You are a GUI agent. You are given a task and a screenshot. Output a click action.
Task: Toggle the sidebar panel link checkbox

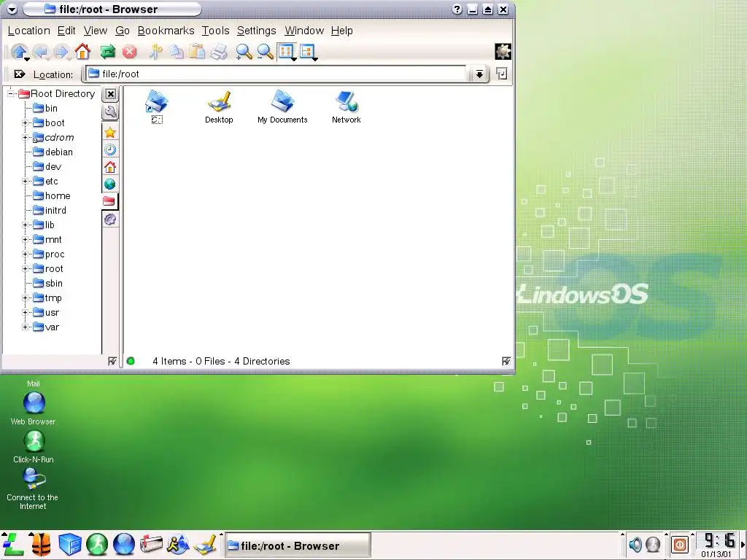tap(112, 362)
